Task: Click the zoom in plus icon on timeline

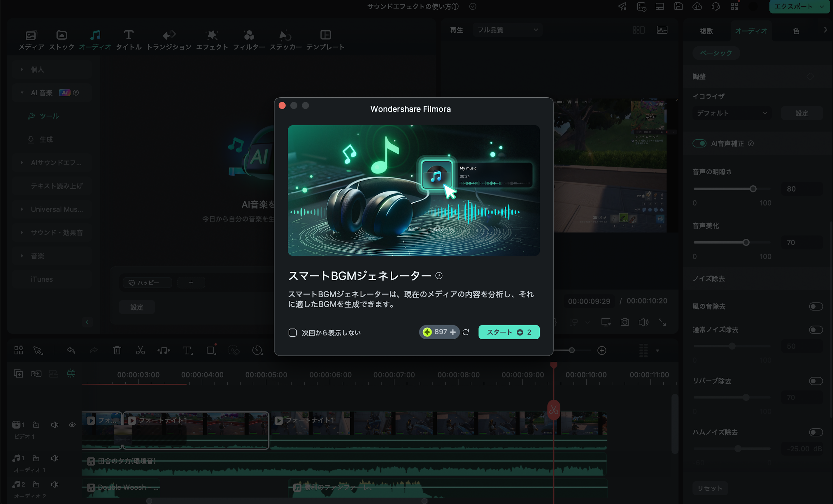Action: (x=602, y=350)
